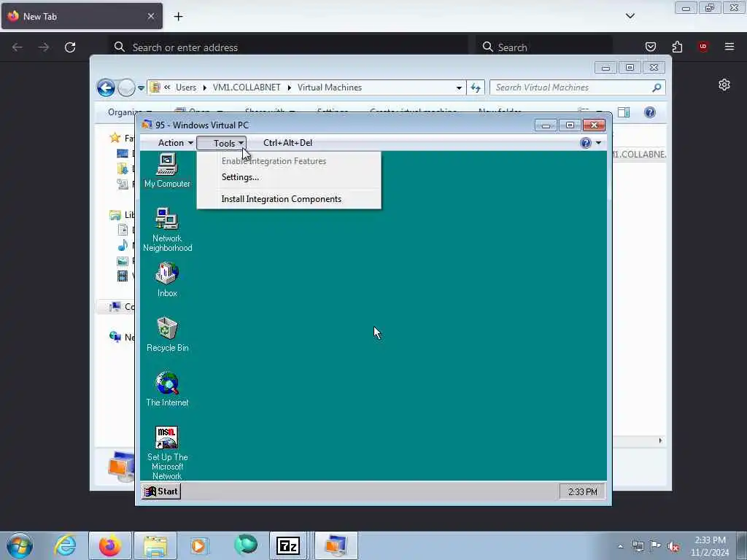Image resolution: width=747 pixels, height=560 pixels.
Task: Select the Recycle Bin icon
Action: click(x=167, y=334)
